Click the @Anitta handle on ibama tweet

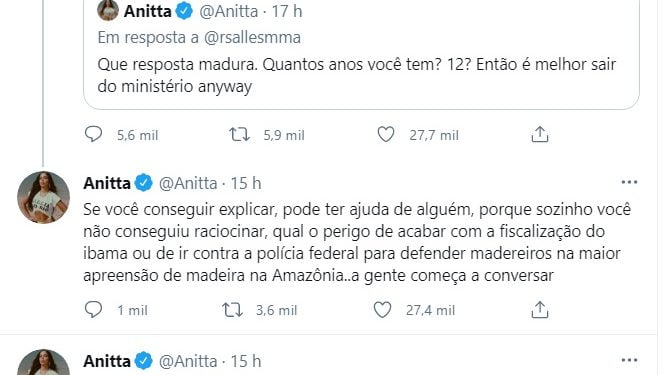(x=188, y=184)
